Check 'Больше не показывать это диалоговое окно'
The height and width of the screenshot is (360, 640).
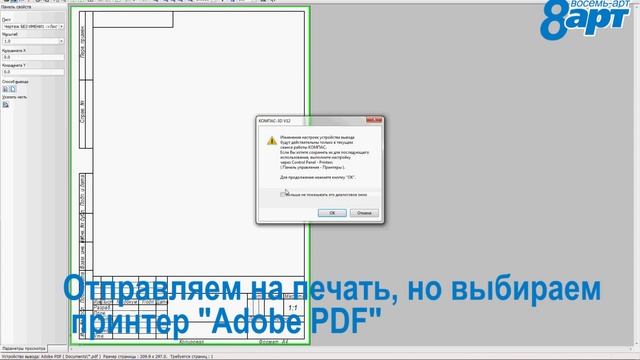pos(282,195)
